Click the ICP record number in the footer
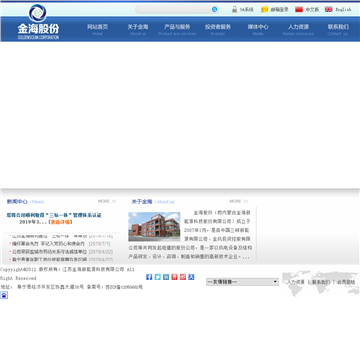360x360 pixels. tap(124, 287)
